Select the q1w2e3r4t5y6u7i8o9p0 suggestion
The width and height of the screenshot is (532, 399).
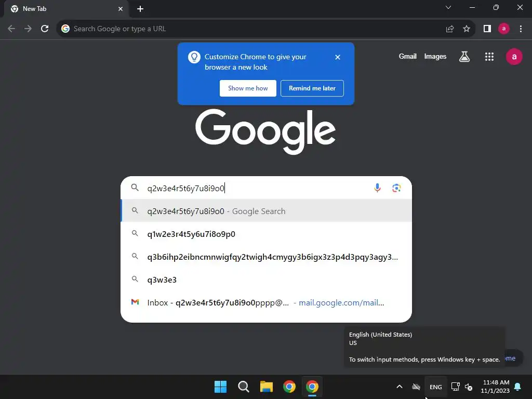(267, 234)
